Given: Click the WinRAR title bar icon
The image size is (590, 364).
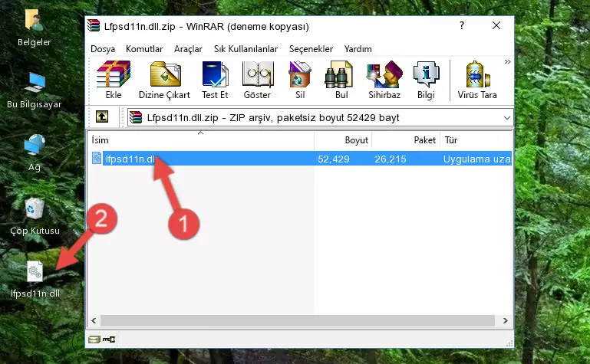Looking at the screenshot, I should [x=94, y=25].
